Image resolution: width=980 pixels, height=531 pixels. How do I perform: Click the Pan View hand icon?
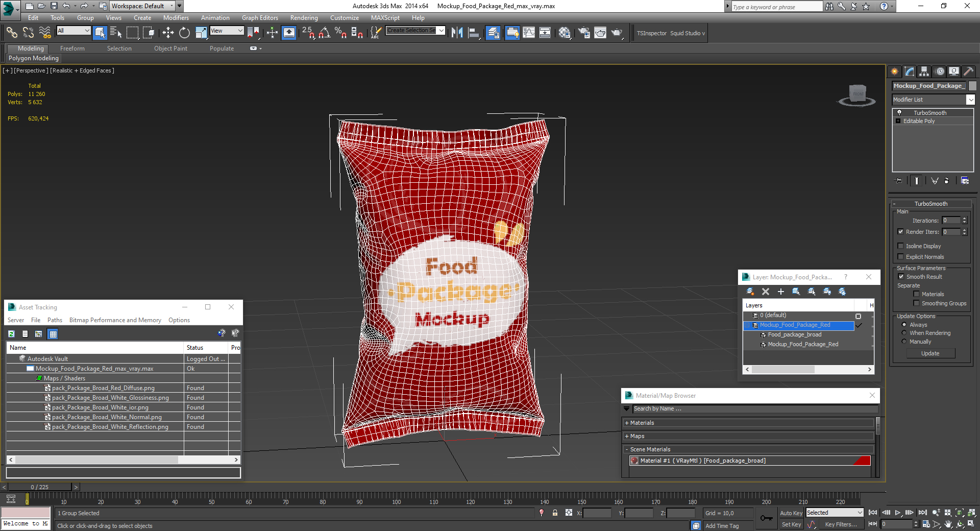(x=948, y=524)
